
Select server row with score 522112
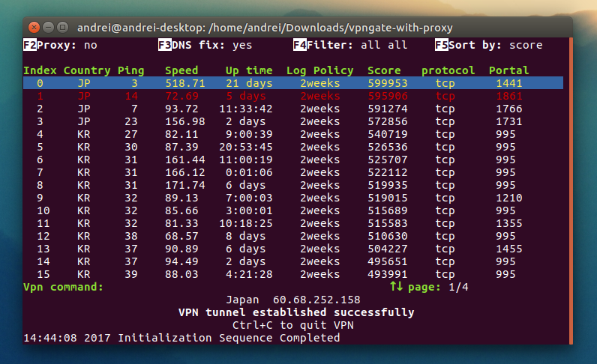coord(293,172)
